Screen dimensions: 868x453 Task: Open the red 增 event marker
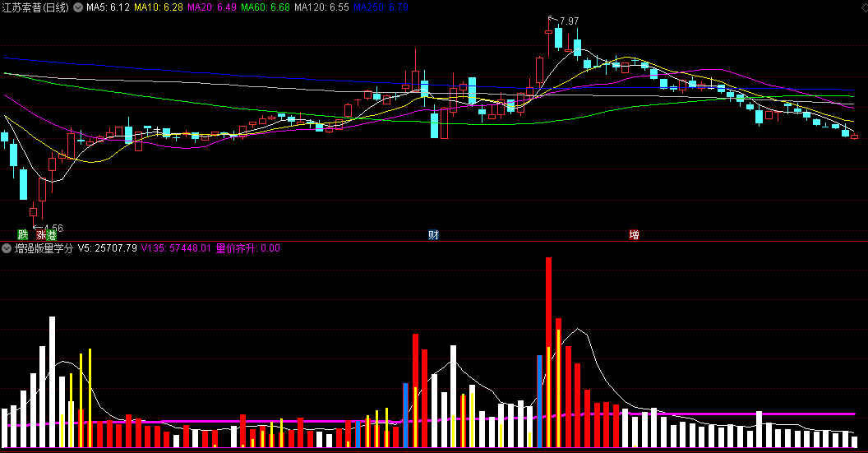[x=635, y=235]
